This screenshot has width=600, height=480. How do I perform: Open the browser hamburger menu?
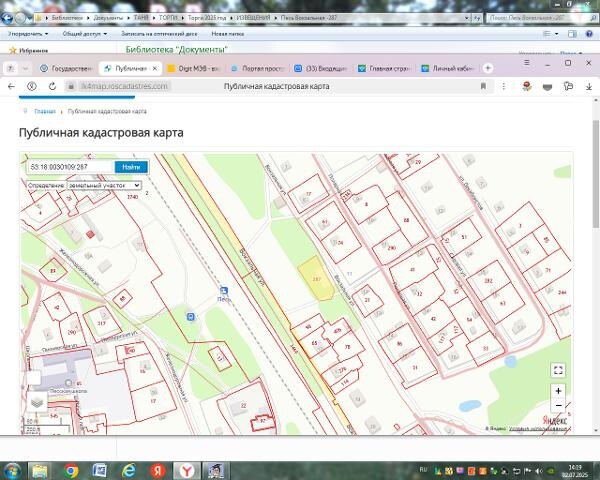coord(527,63)
